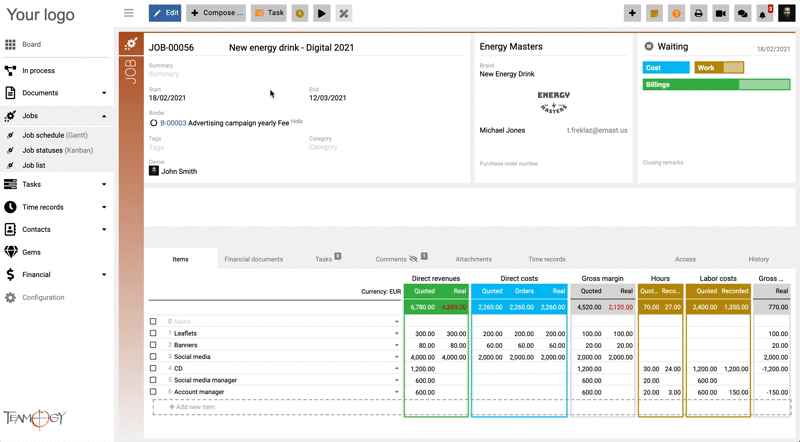Open the Time records tab

(x=547, y=259)
